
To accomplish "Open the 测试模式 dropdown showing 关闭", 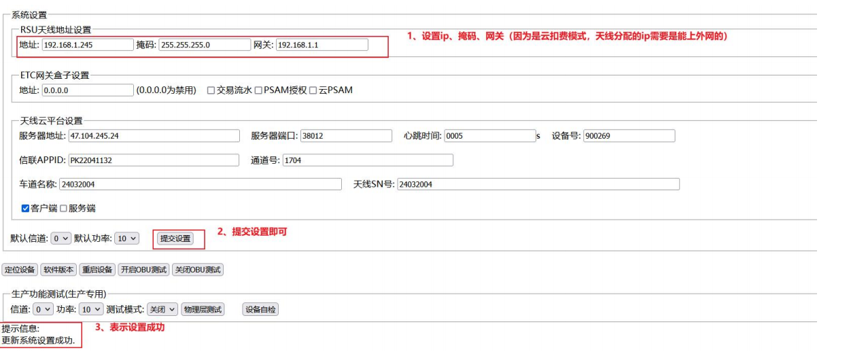I will click(x=162, y=309).
